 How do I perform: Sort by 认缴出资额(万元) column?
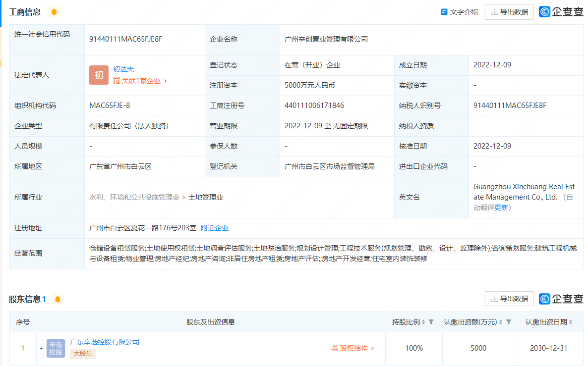tap(501, 322)
